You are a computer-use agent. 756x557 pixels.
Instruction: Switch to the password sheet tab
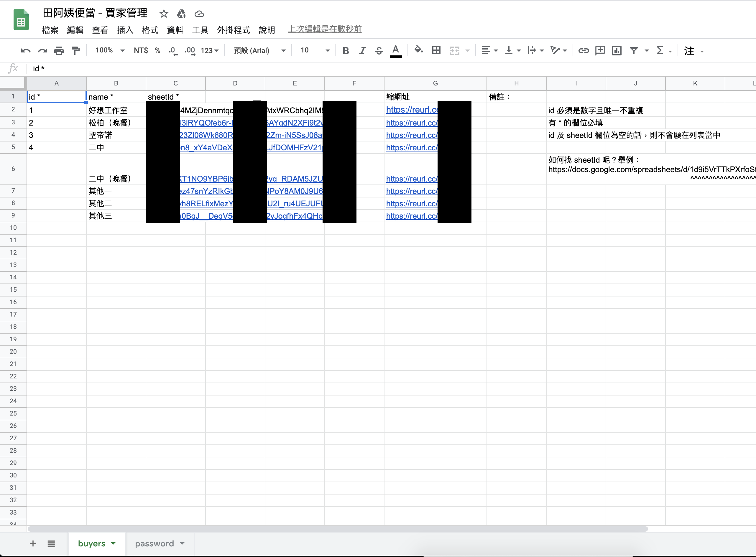pyautogui.click(x=155, y=543)
